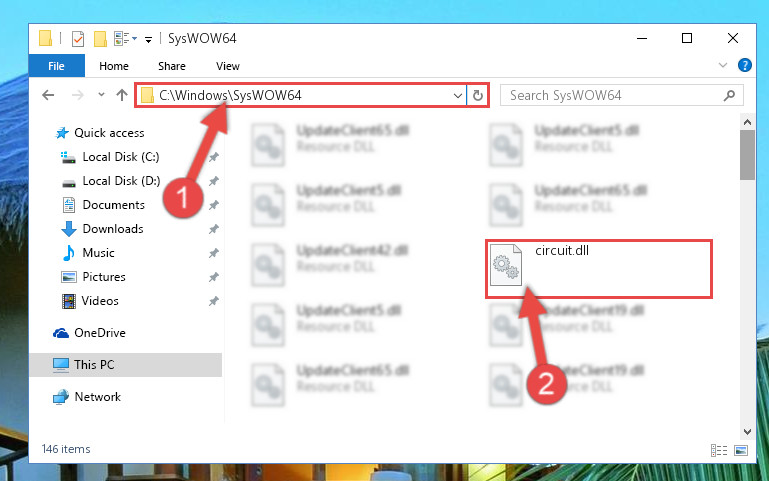
Task: Switch to the View ribbon tab
Action: [x=228, y=66]
